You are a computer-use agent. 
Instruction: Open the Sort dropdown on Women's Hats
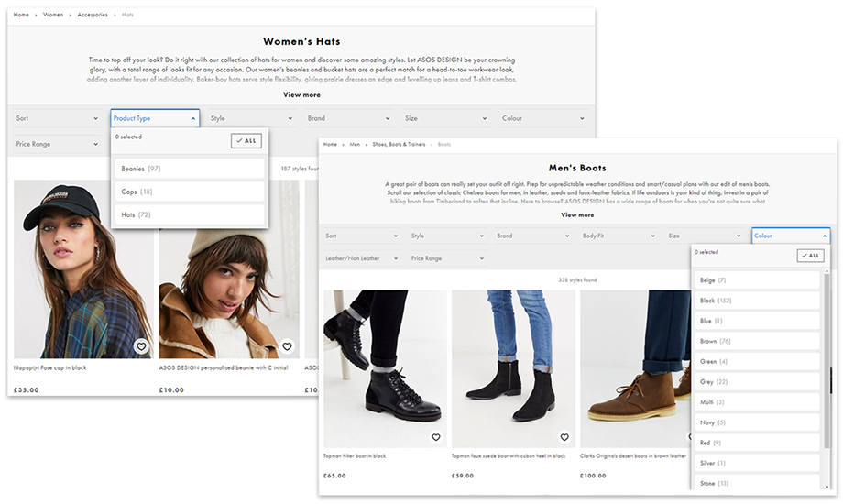tap(57, 118)
